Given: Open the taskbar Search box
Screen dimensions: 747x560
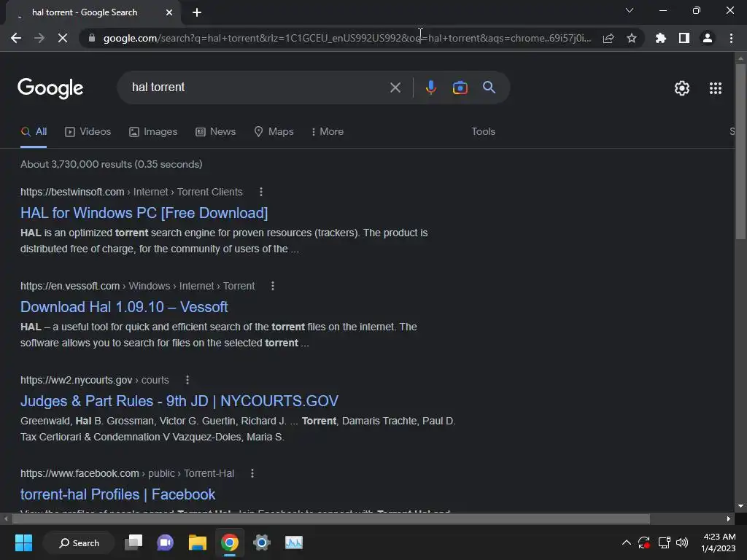Looking at the screenshot, I should pos(79,542).
